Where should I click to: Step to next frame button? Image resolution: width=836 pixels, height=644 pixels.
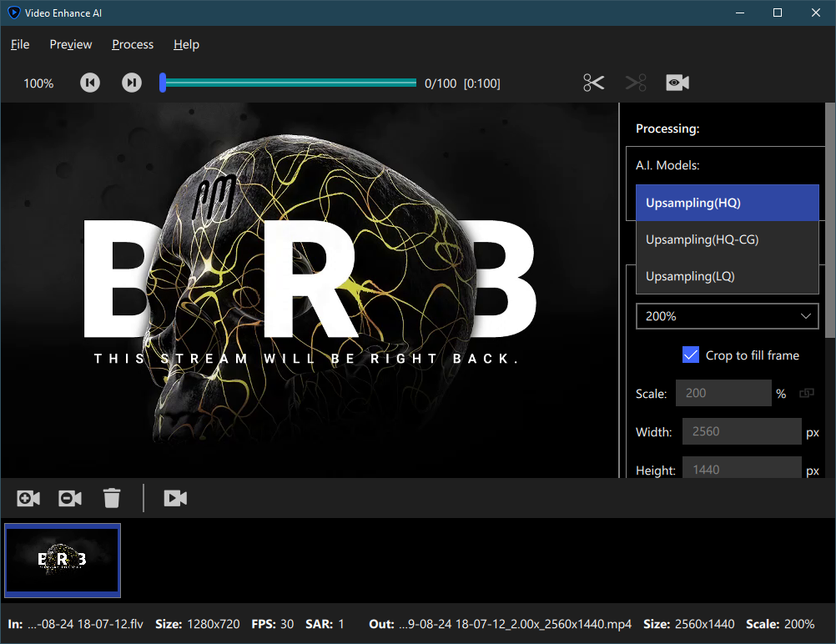pos(132,83)
